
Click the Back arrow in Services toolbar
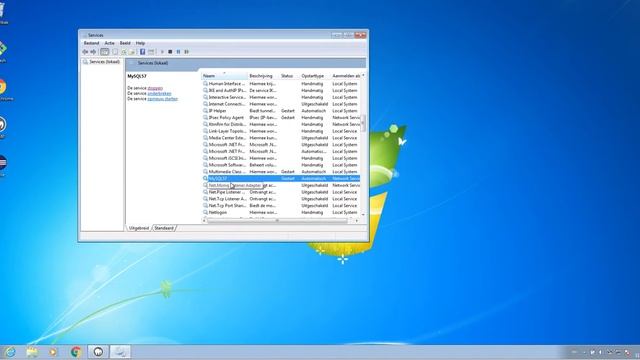[85, 52]
